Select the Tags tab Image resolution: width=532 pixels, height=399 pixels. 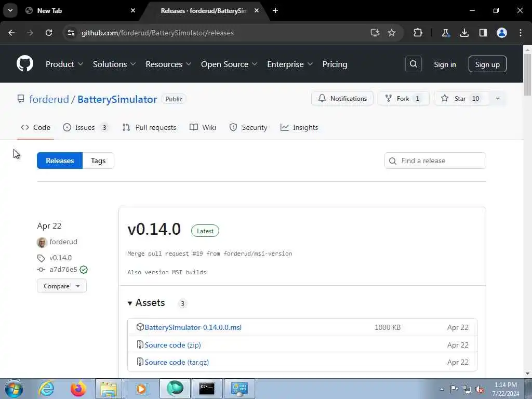(98, 161)
